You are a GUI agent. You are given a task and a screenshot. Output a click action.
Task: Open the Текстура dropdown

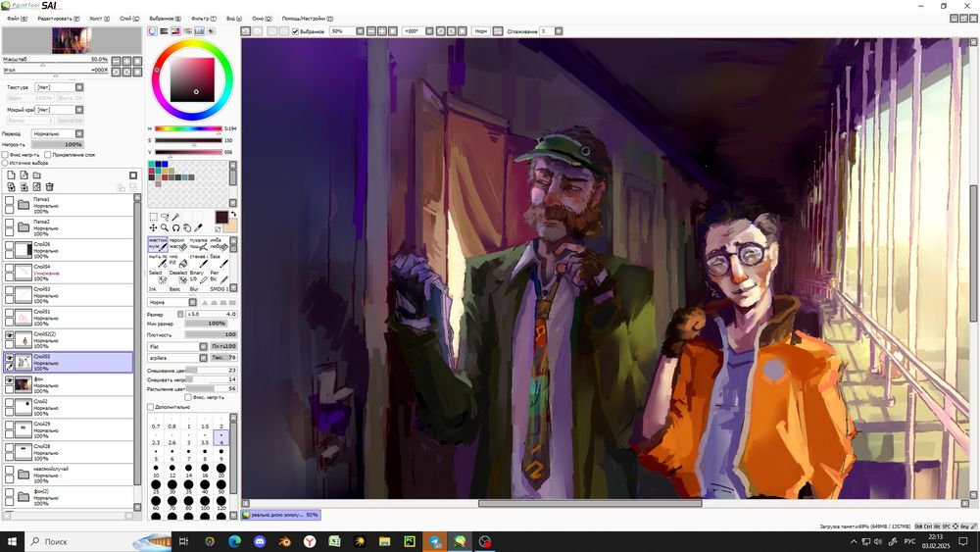60,87
